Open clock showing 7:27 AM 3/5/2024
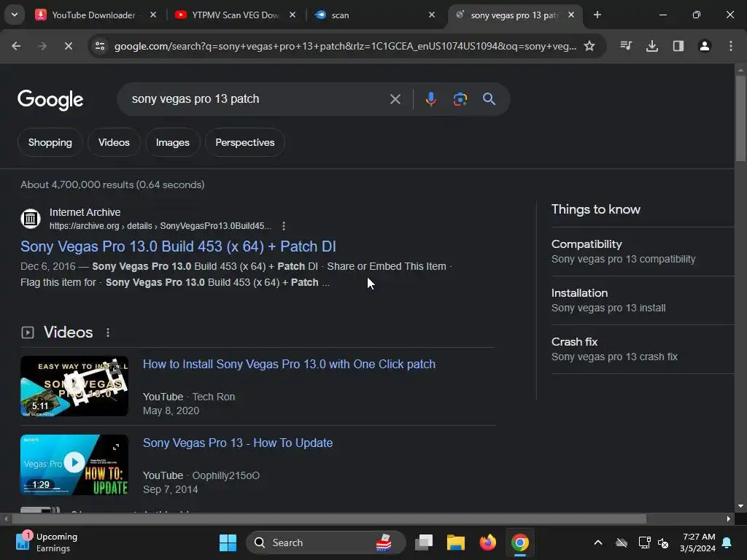747x560 pixels. (x=698, y=542)
